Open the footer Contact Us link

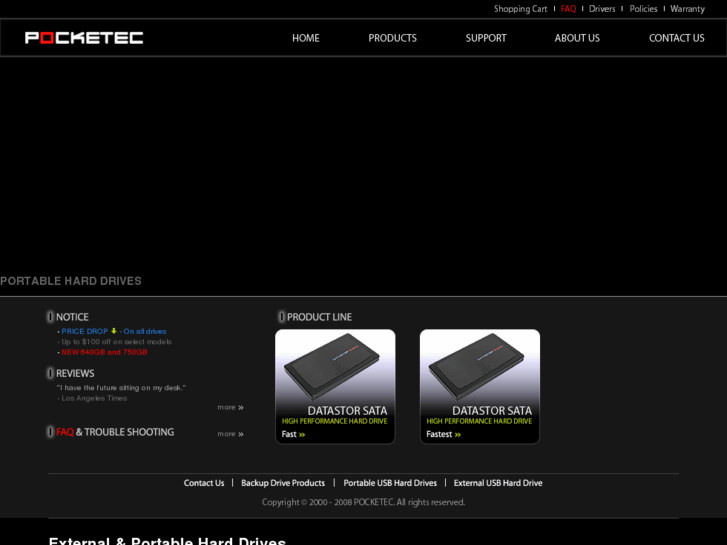(204, 483)
